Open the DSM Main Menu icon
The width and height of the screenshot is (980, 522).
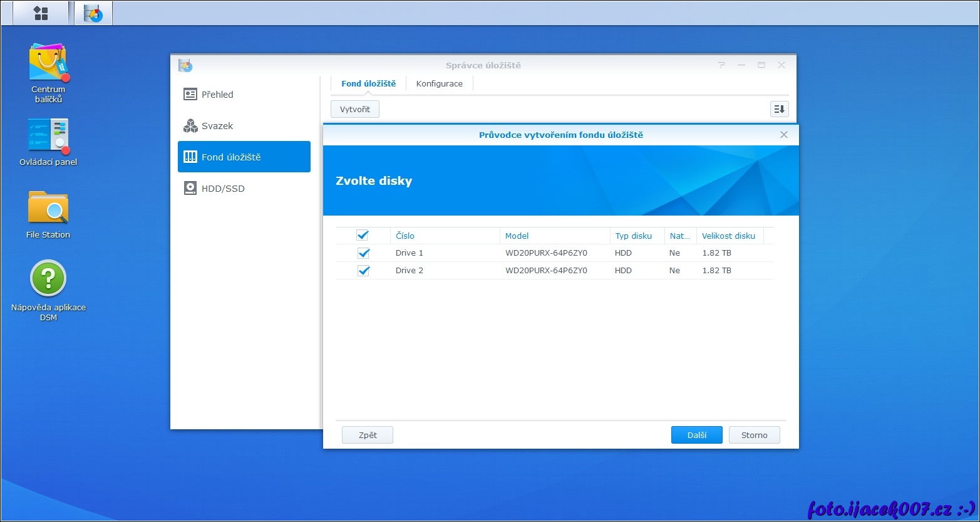click(41, 13)
